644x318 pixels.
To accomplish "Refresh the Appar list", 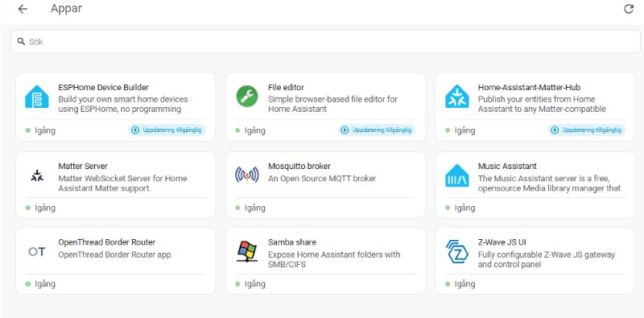I will point(629,9).
